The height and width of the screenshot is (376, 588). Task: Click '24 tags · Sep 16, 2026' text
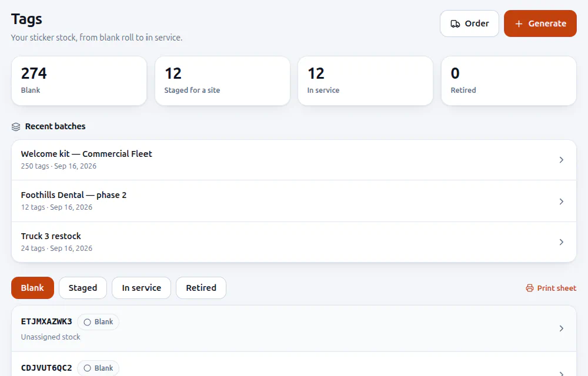point(56,249)
